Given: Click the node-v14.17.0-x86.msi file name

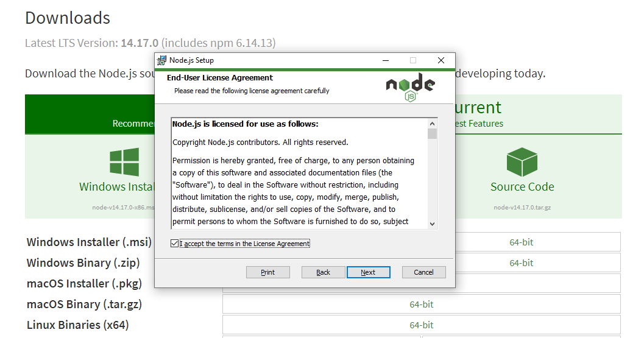Looking at the screenshot, I should tap(124, 208).
